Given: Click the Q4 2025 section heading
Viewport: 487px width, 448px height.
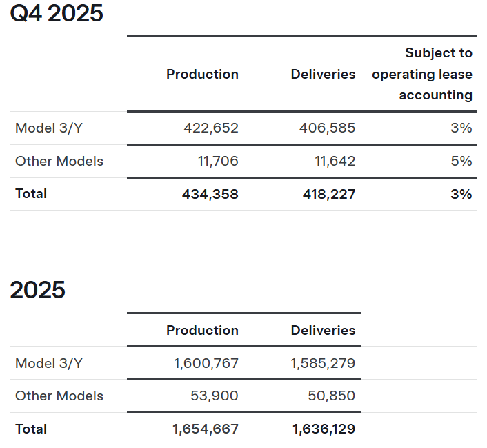Looking at the screenshot, I should [x=57, y=14].
